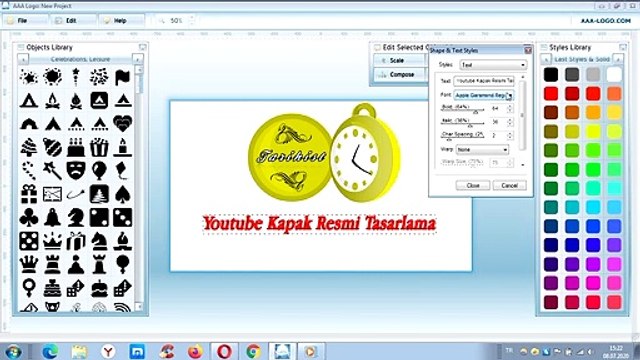
Task: Pick the popcorn box icon
Action: tap(99, 147)
